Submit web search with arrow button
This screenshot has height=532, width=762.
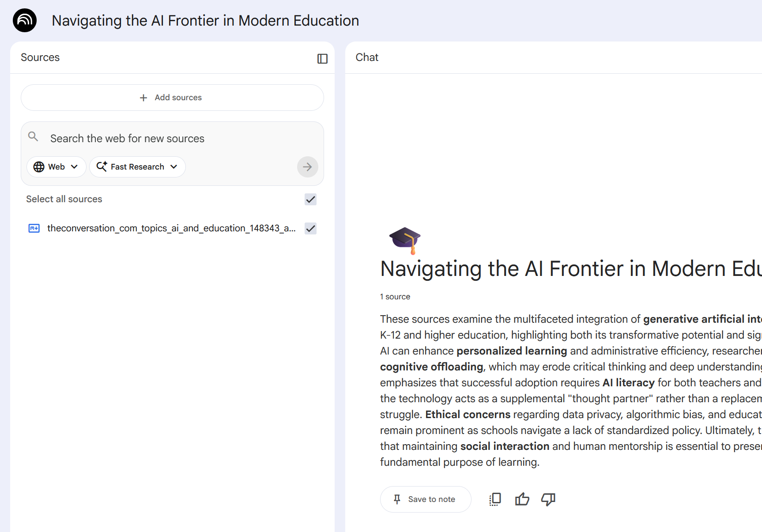coord(307,167)
